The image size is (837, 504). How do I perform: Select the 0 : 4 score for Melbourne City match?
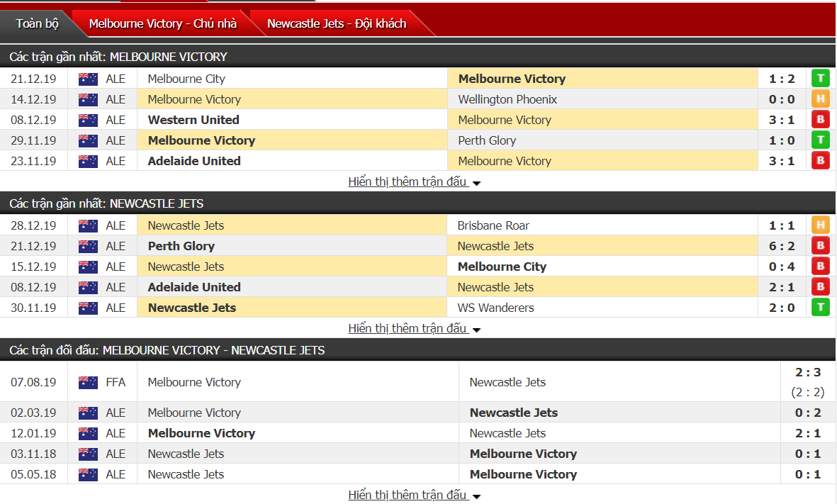[x=782, y=267]
